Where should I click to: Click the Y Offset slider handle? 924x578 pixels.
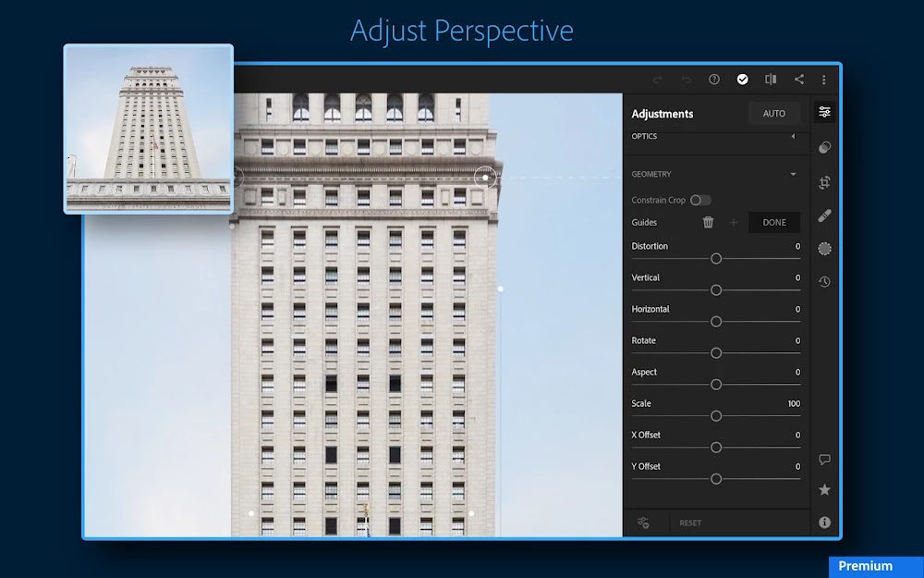click(x=716, y=479)
